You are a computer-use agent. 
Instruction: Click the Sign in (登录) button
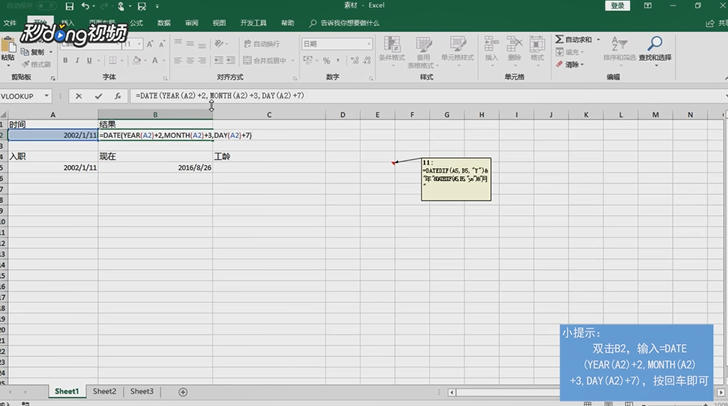(618, 6)
